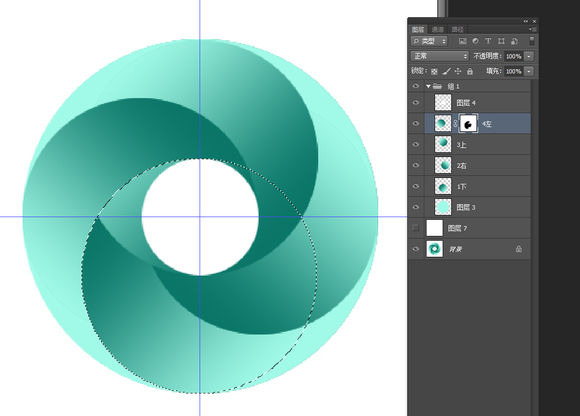This screenshot has width=580, height=416.
Task: Enable lock position move icon
Action: 458,71
